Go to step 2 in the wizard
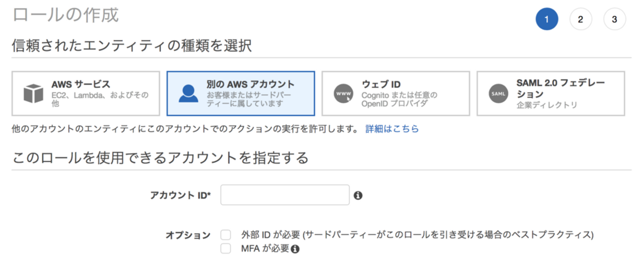644x264 pixels. (580, 19)
